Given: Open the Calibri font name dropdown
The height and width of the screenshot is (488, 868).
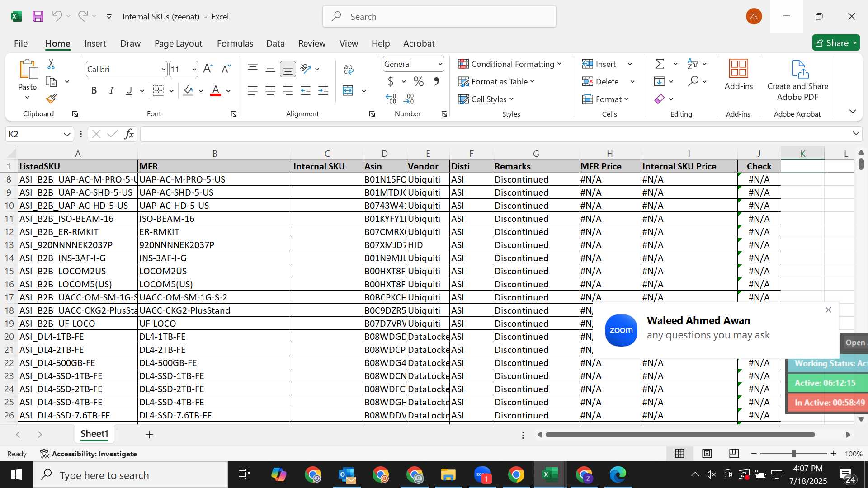Looking at the screenshot, I should click(x=163, y=70).
